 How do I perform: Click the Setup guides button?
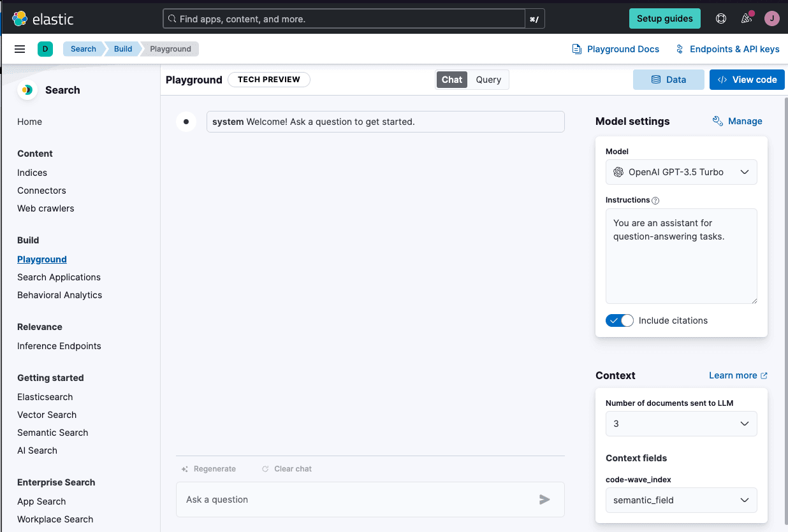pyautogui.click(x=664, y=18)
